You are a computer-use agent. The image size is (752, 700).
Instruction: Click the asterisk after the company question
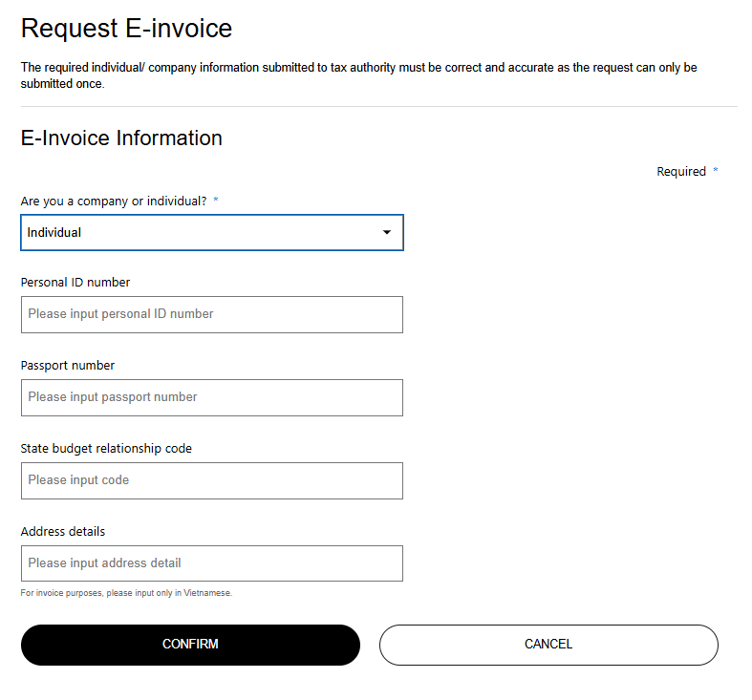tap(216, 201)
